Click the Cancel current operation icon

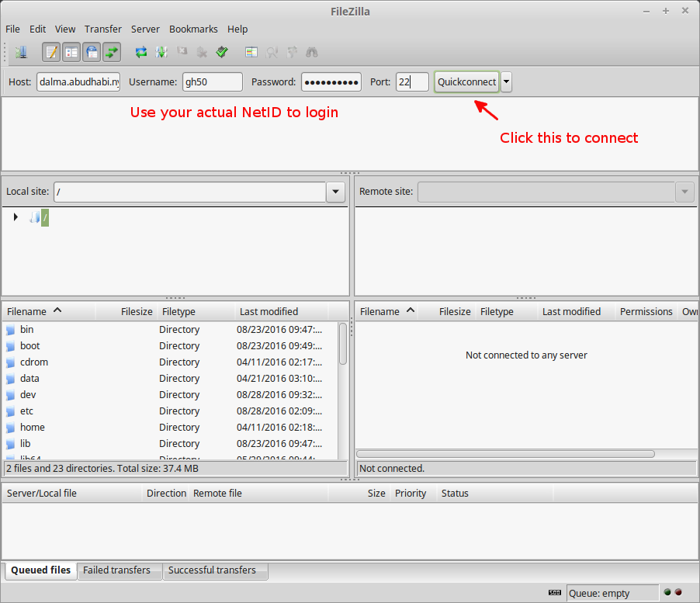(182, 53)
